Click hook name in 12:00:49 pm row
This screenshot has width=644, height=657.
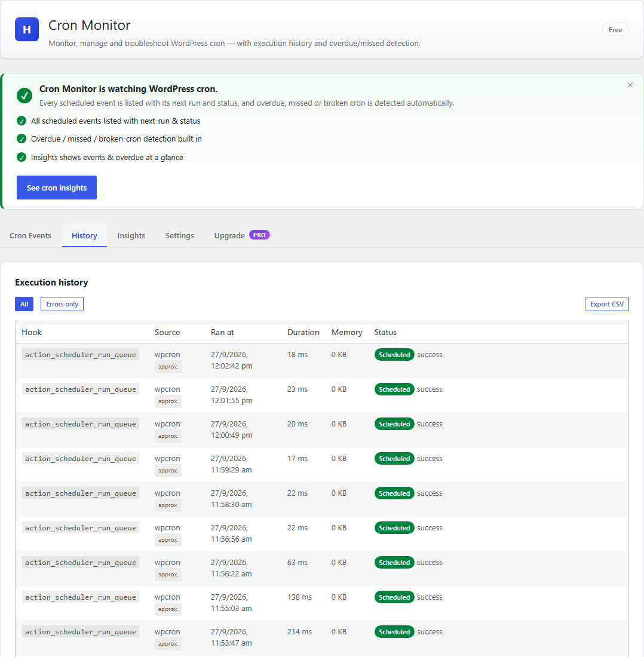point(81,424)
